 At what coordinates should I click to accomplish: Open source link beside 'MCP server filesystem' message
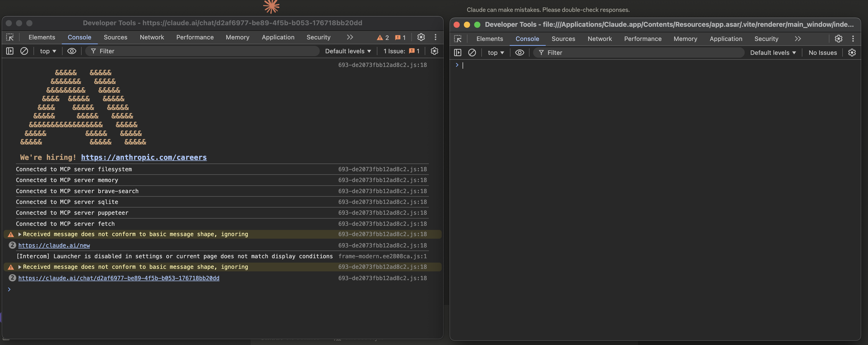coord(383,169)
